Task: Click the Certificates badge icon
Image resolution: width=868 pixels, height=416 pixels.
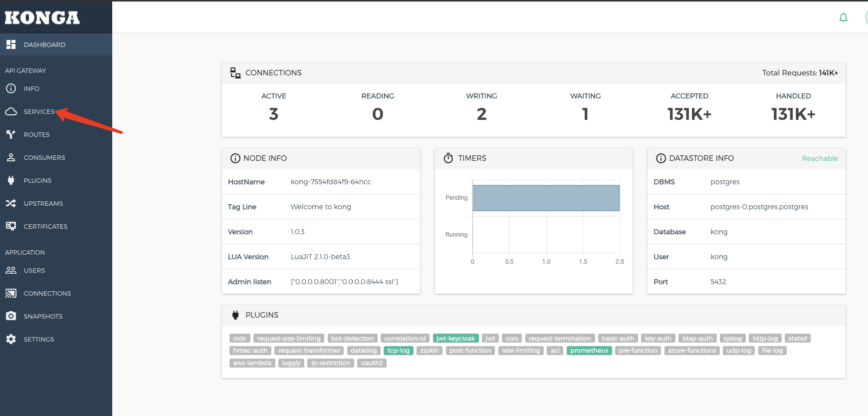Action: click(x=11, y=226)
